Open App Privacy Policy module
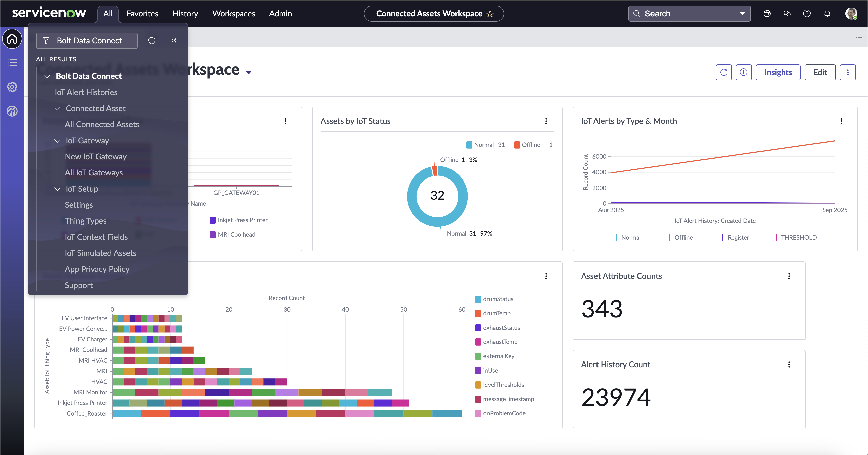The image size is (868, 455). pos(97,269)
